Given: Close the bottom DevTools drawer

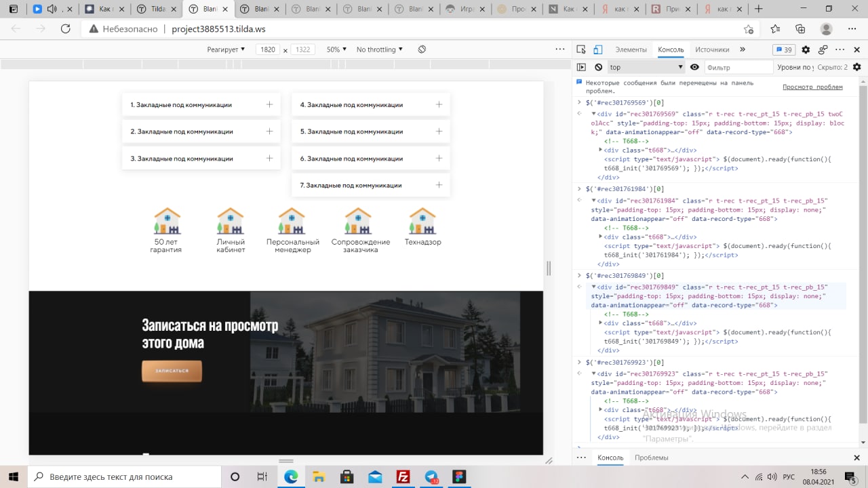Looking at the screenshot, I should click(x=857, y=457).
